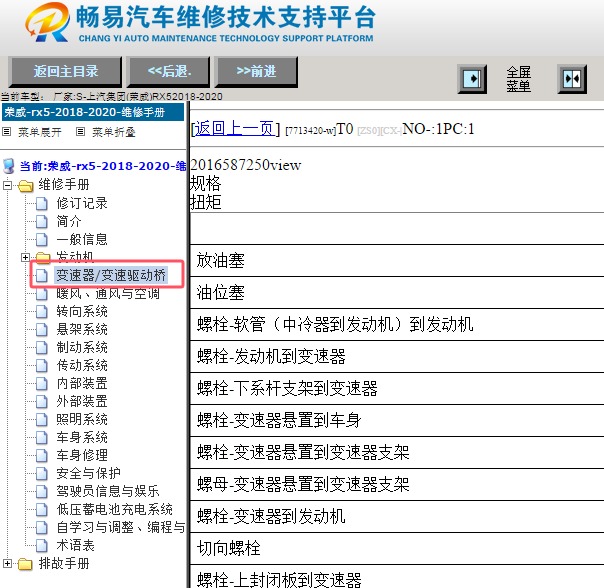Click the page icon next to 照明系统
The width and height of the screenshot is (604, 588).
pyautogui.click(x=42, y=420)
